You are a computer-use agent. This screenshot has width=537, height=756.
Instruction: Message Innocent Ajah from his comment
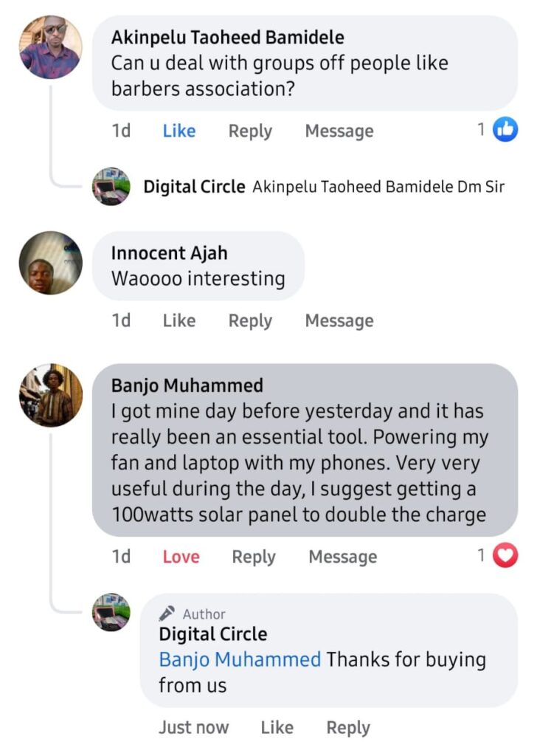(x=339, y=321)
